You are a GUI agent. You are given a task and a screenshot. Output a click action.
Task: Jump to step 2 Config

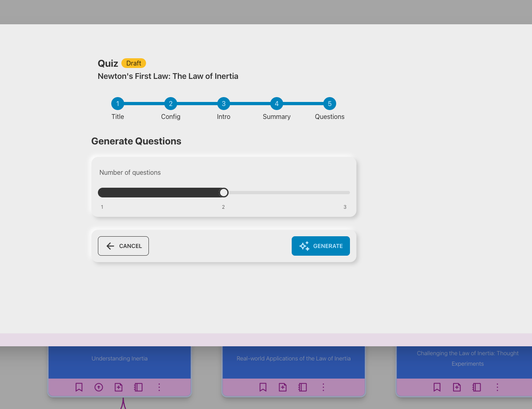coord(171,104)
